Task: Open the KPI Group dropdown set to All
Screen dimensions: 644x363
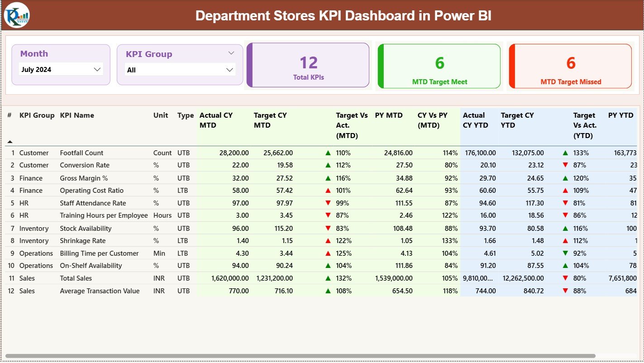Action: (x=179, y=70)
